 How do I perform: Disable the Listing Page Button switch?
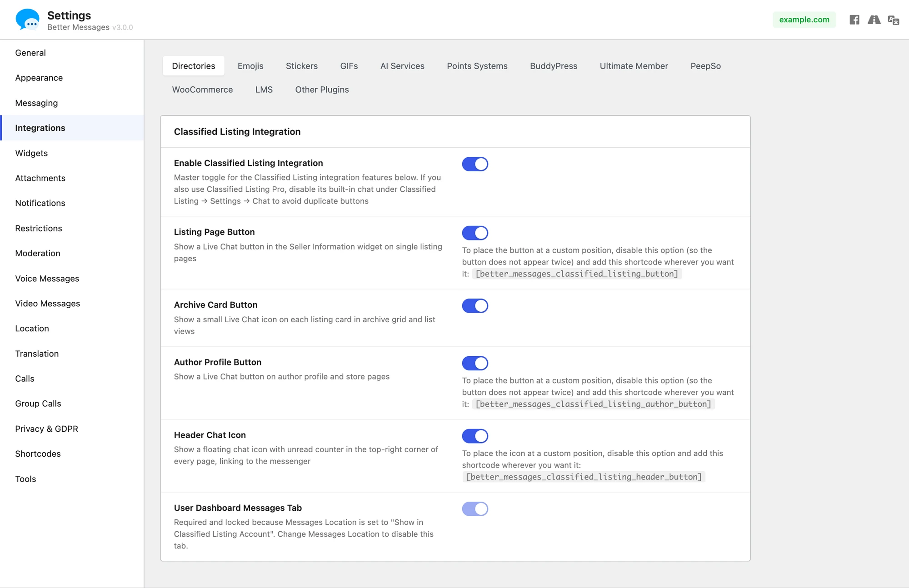475,233
